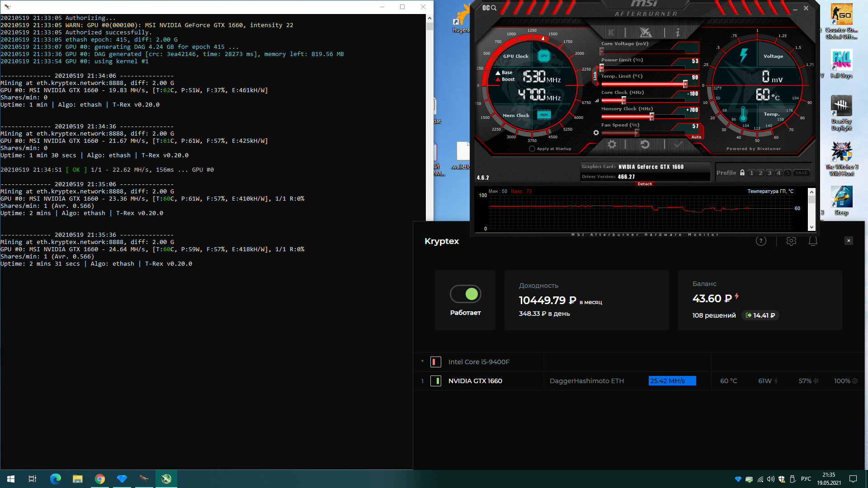This screenshot has height=488, width=868.
Task: Adjust the Temp. Limit slider handle
Action: (685, 84)
